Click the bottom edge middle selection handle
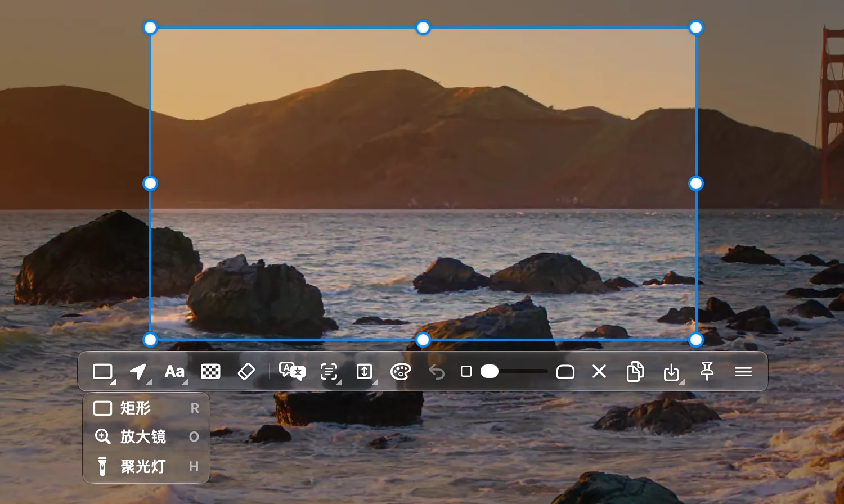Image resolution: width=844 pixels, height=504 pixels. tap(423, 340)
